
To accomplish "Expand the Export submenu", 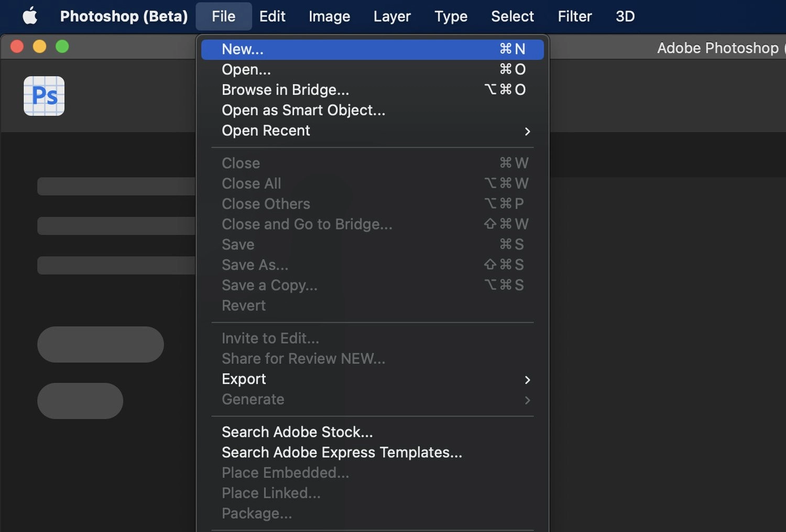I will point(373,379).
